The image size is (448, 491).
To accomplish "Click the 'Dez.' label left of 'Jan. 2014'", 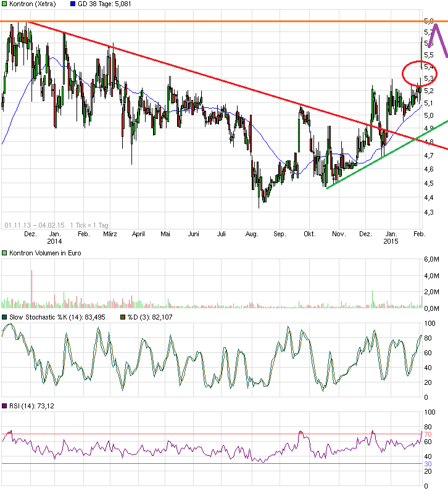I will 30,234.
